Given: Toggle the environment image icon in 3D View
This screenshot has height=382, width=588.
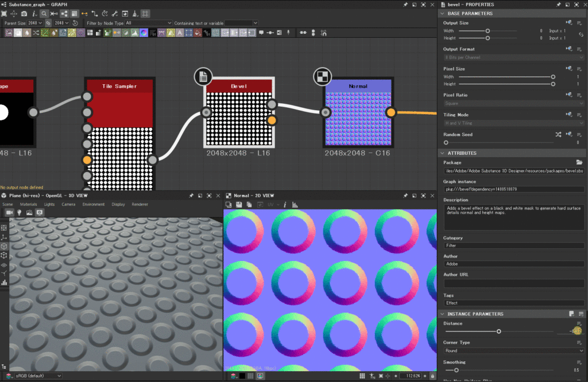Looking at the screenshot, I should [29, 213].
